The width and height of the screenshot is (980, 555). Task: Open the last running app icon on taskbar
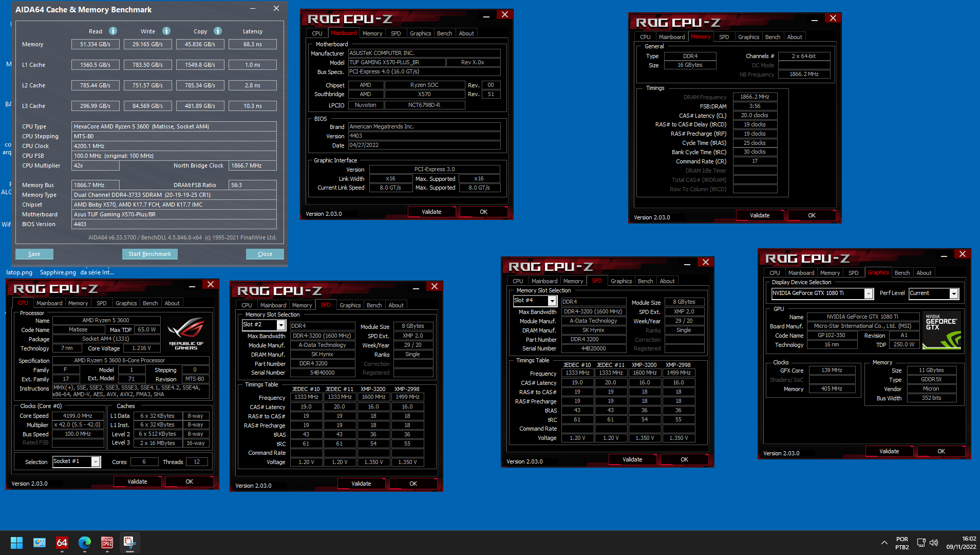(x=130, y=542)
